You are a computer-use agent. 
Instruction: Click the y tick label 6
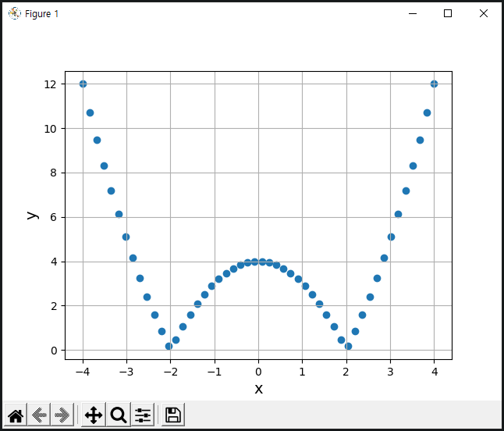pos(53,217)
